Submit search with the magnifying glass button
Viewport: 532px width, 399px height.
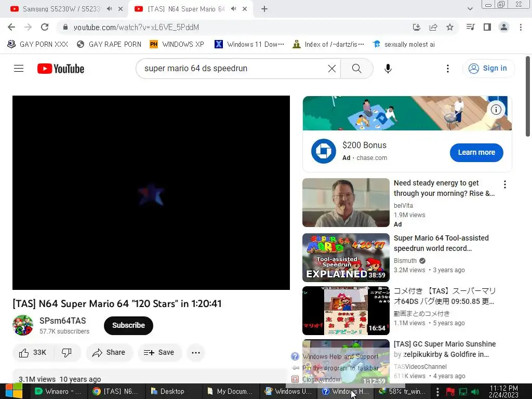point(356,69)
